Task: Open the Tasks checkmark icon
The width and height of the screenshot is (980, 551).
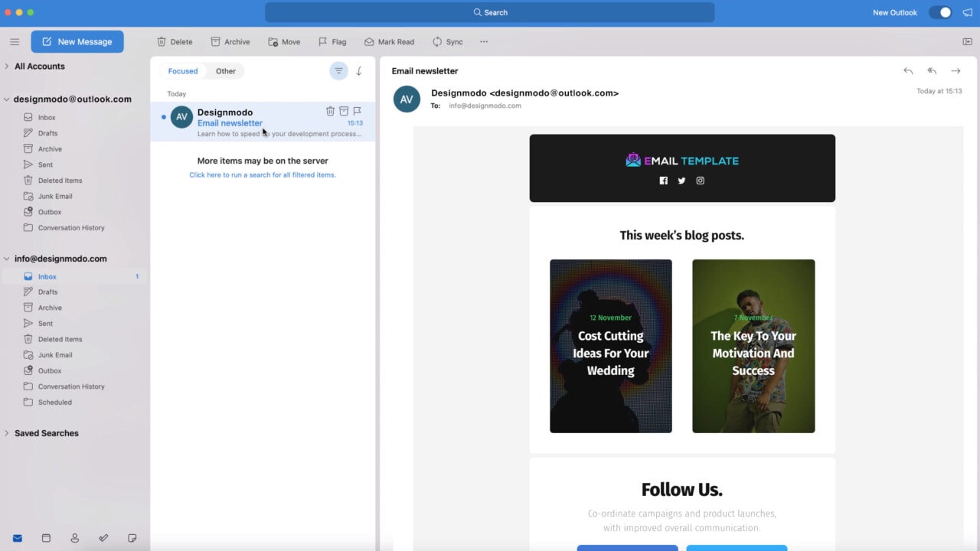Action: coord(103,538)
